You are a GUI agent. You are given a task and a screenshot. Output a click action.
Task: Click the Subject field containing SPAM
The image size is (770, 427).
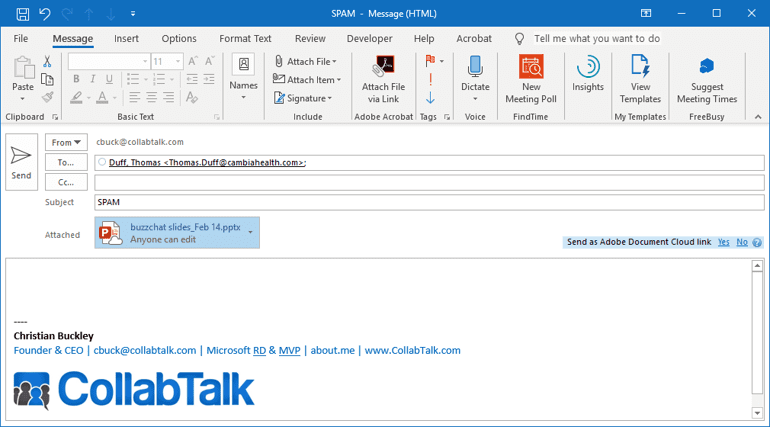[x=429, y=202]
